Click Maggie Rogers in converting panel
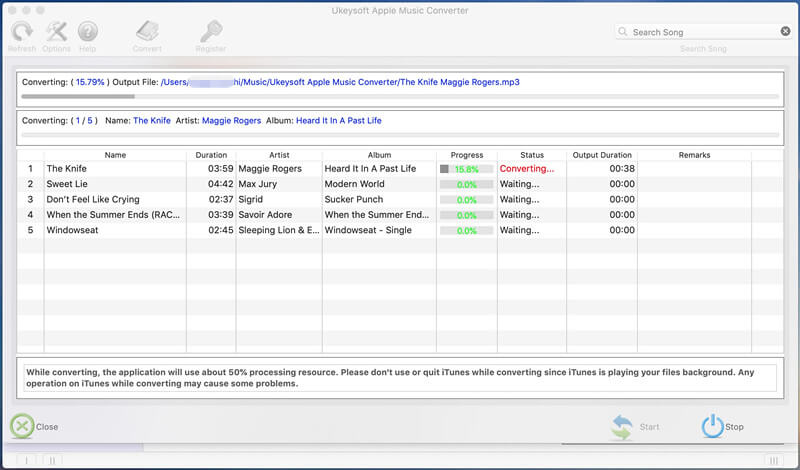800x470 pixels. (232, 121)
